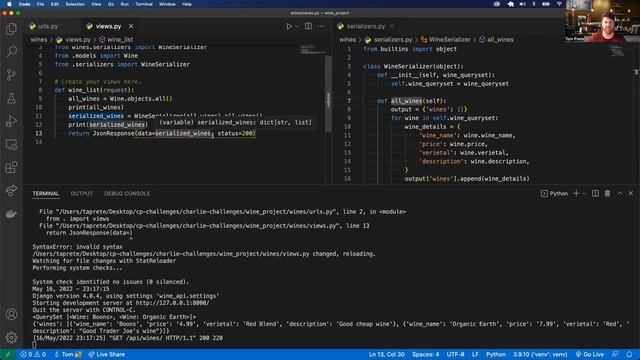This screenshot has width=640, height=360.
Task: Open the Edit menu
Action: (x=55, y=4)
